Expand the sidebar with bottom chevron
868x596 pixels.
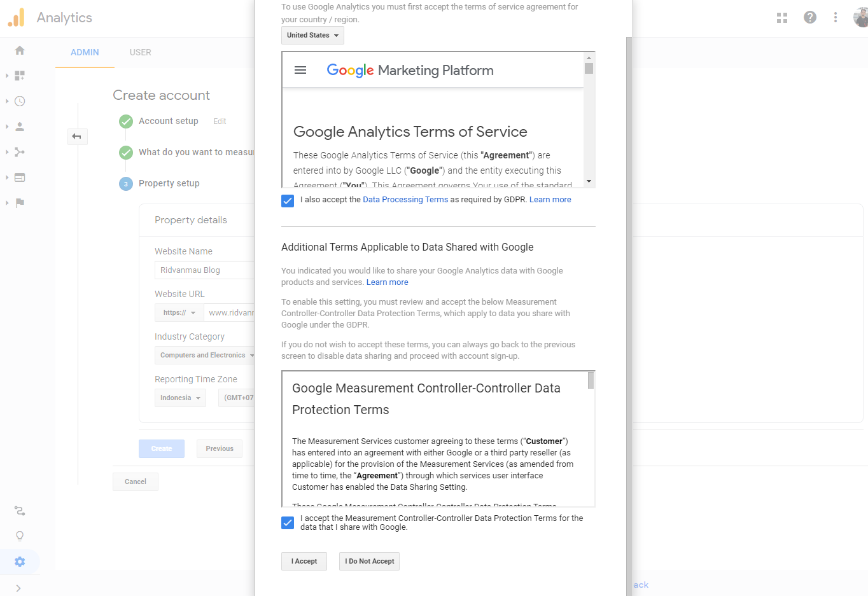coord(18,588)
